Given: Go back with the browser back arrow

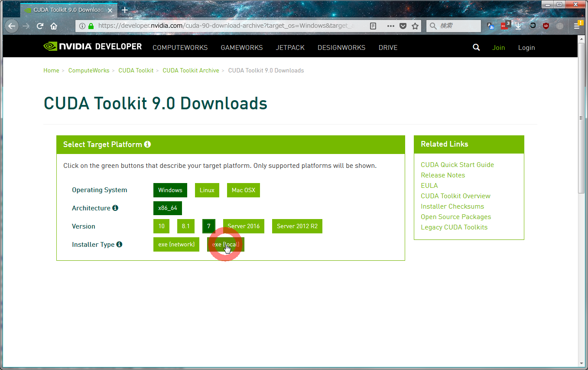Looking at the screenshot, I should [x=12, y=26].
